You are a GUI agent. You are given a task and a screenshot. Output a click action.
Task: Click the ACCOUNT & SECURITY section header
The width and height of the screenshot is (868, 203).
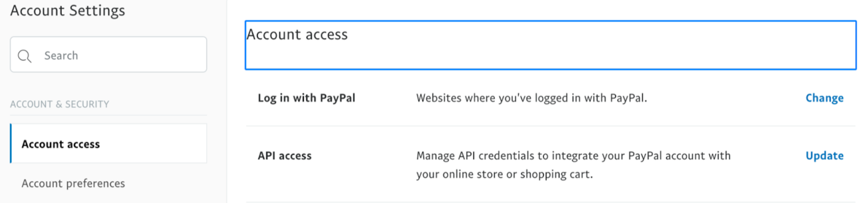pos(59,104)
